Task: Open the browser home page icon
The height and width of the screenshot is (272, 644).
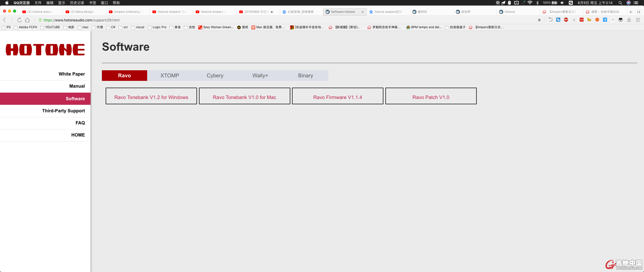Action: point(27,20)
